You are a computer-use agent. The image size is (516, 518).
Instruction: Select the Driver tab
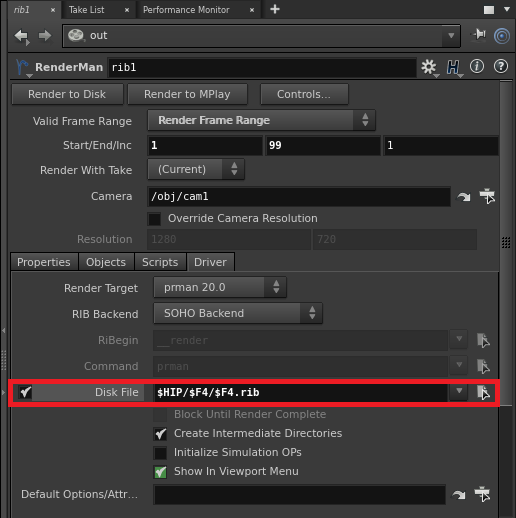210,262
